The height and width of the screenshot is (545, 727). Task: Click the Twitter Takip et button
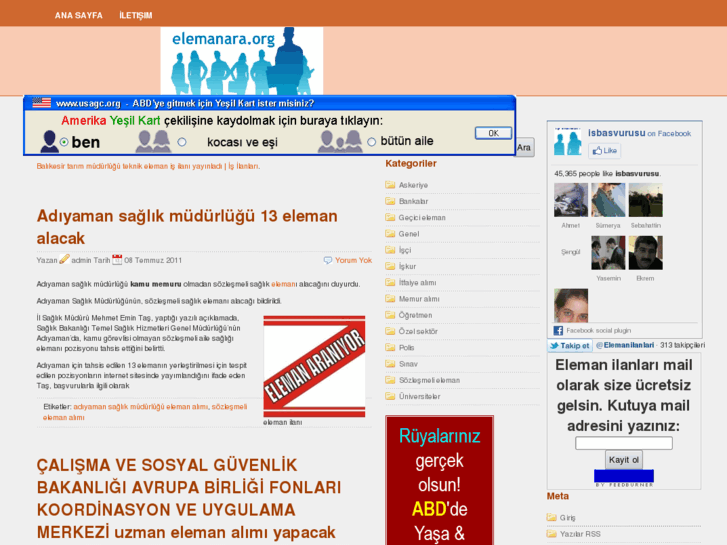point(570,346)
